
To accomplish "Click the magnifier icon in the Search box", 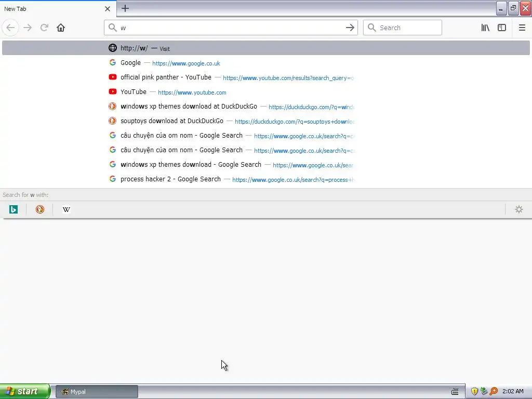I will (372, 28).
